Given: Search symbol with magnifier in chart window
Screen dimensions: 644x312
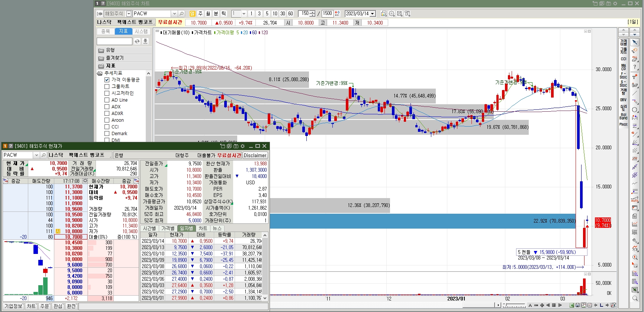Looking at the screenshot, I should pyautogui.click(x=181, y=13).
